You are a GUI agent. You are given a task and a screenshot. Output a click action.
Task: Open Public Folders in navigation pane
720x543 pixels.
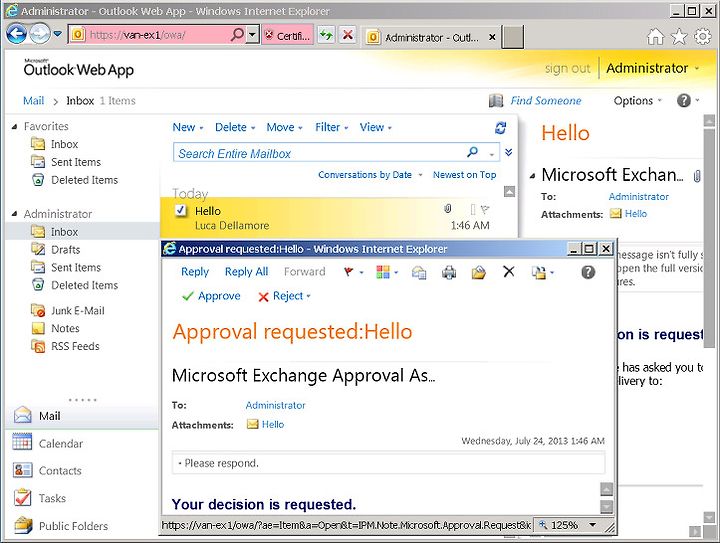73,526
